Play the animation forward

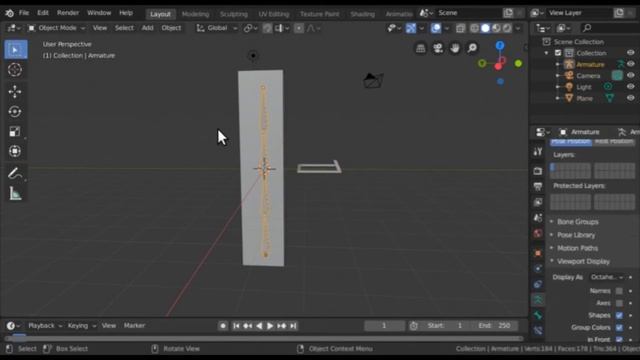click(270, 326)
